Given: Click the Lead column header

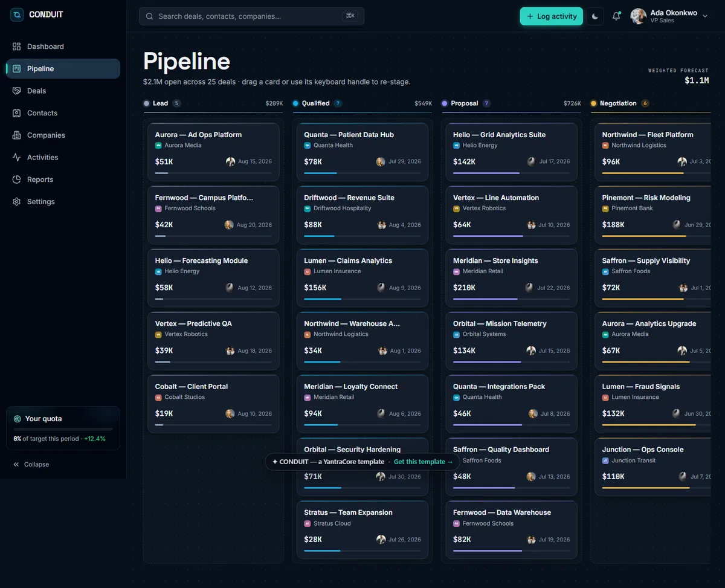Looking at the screenshot, I should click(x=213, y=103).
